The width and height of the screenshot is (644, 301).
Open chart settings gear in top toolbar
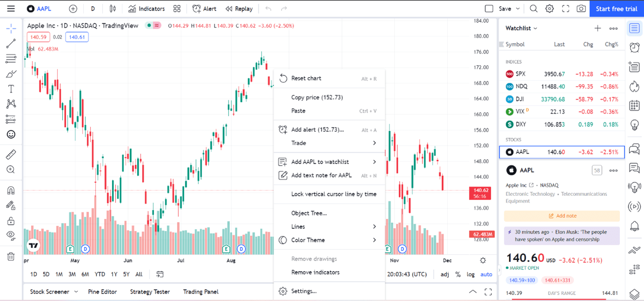click(550, 8)
